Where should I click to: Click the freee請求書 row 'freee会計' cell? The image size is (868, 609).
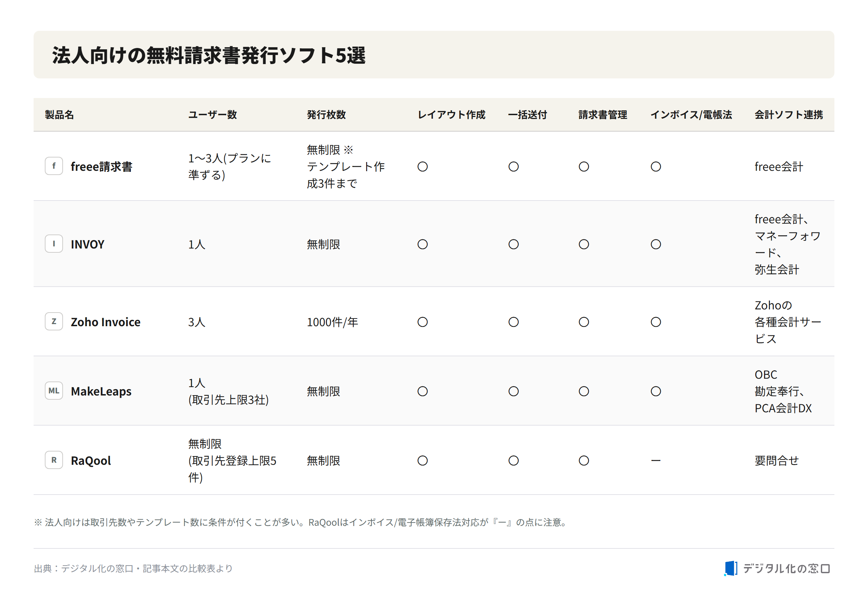tap(778, 167)
